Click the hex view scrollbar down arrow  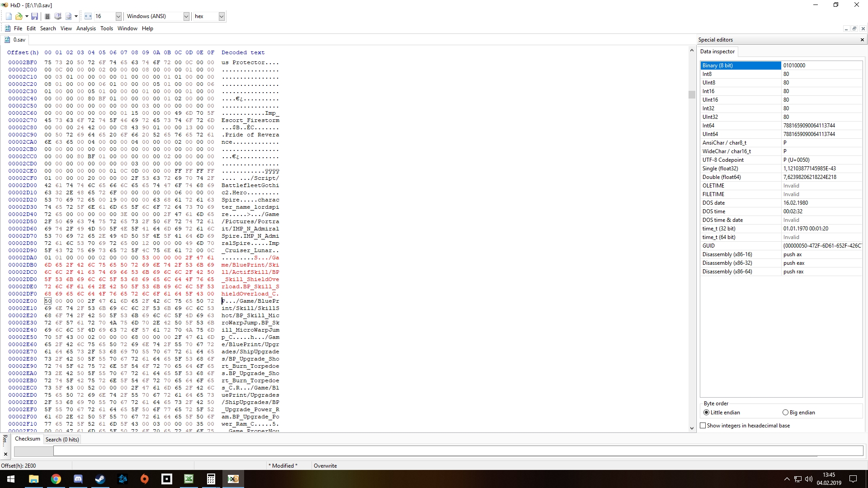(x=692, y=428)
